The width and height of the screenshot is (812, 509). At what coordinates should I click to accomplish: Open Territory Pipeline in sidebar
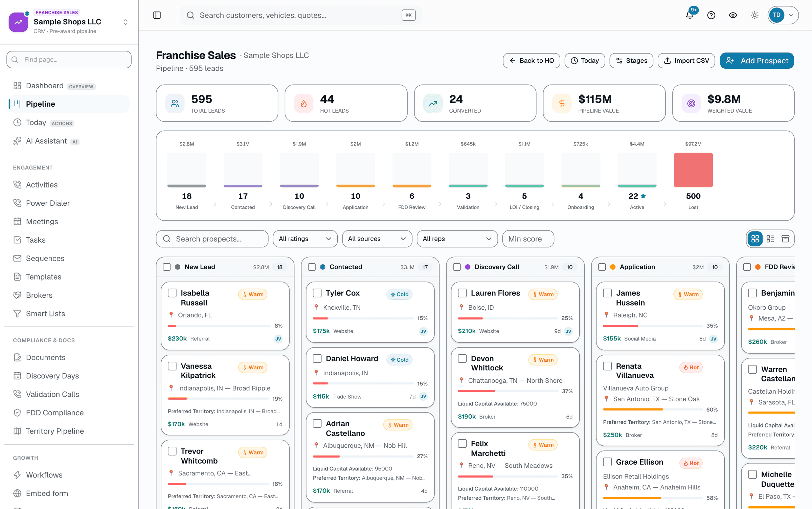[69, 431]
